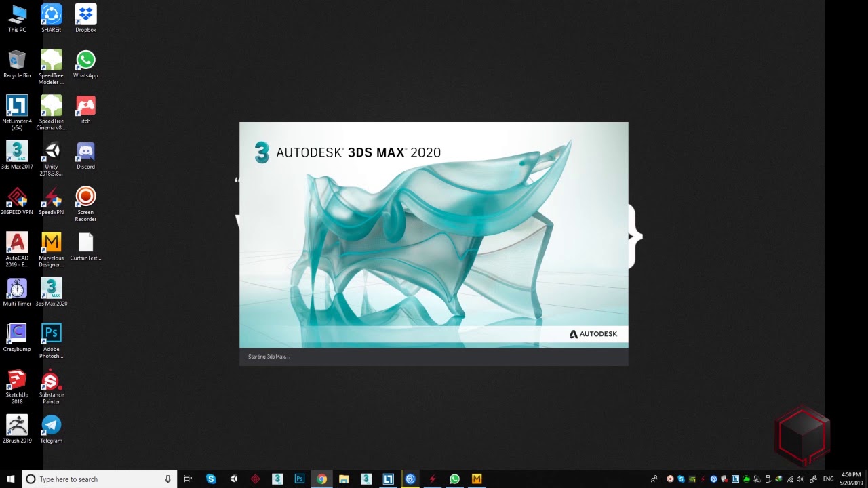Click the microphone icon in search box
This screenshot has width=868, height=488.
pos(167,479)
